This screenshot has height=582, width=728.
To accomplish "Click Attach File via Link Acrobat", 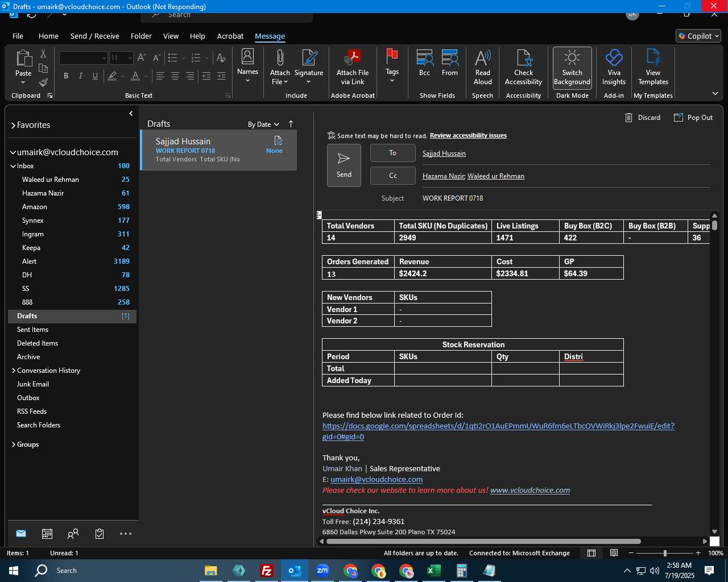I will point(353,67).
